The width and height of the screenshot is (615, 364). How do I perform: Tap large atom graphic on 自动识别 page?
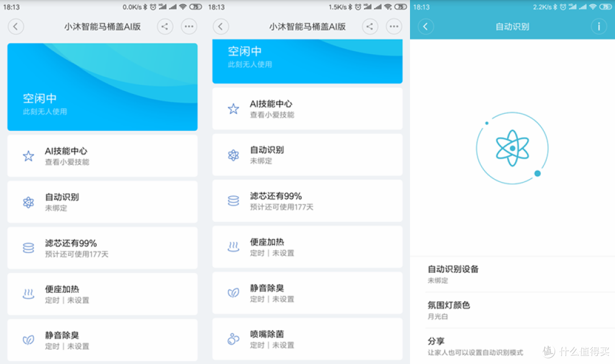click(x=512, y=148)
